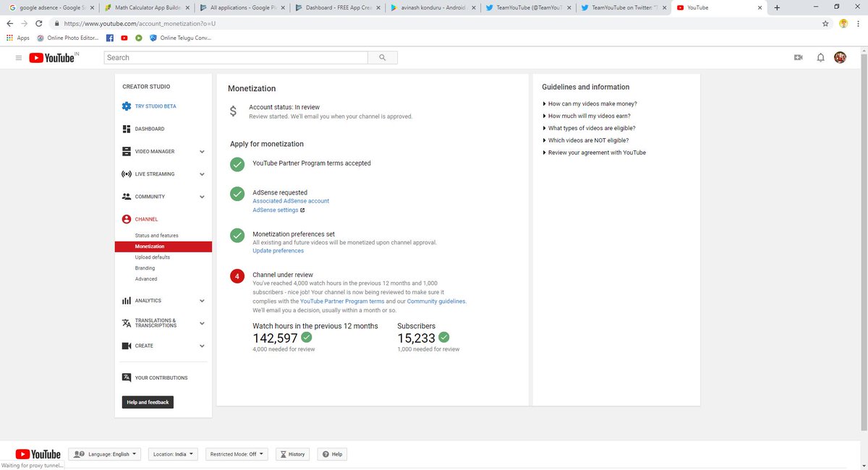Open Branding in Channel menu
The image size is (868, 470).
point(145,268)
